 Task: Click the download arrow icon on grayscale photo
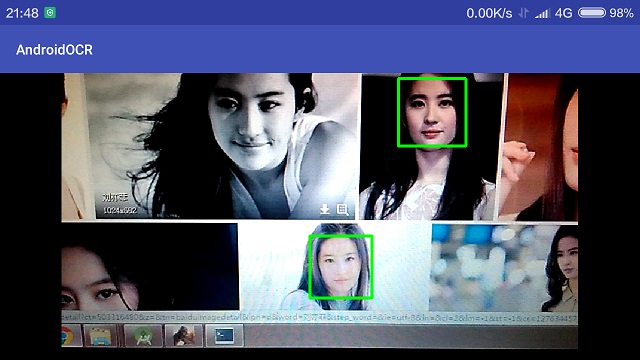pyautogui.click(x=324, y=209)
